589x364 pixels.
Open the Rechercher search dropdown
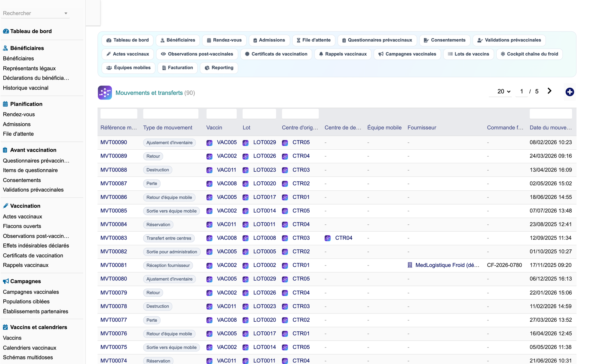pyautogui.click(x=35, y=13)
